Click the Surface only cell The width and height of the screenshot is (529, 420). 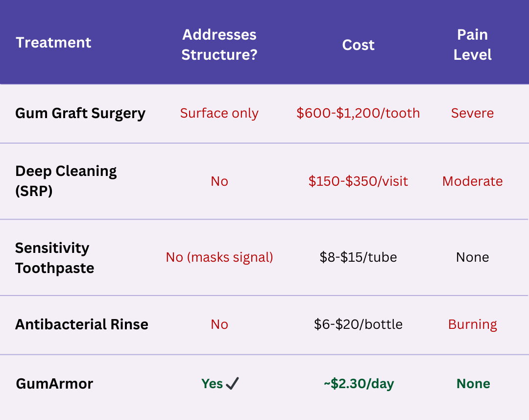coord(219,113)
